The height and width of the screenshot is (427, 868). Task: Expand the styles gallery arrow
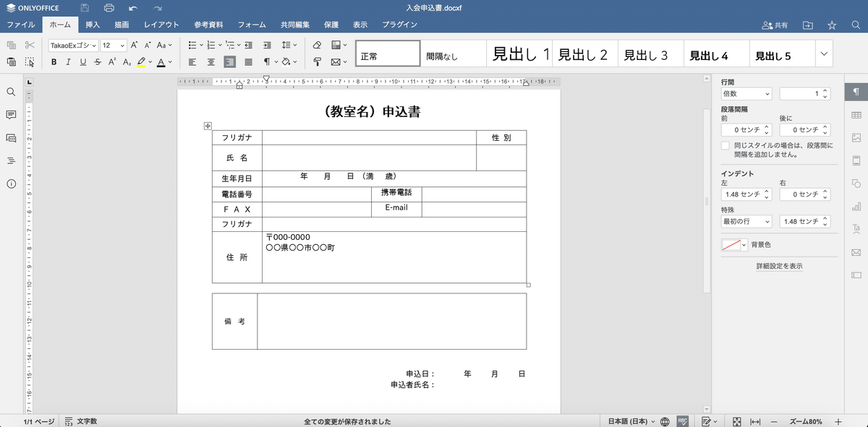point(825,53)
